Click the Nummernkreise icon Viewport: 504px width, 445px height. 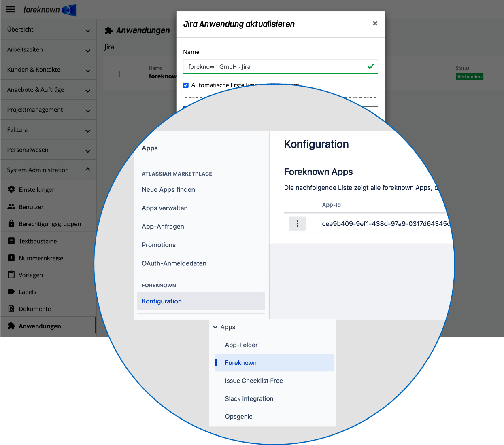pos(11,258)
